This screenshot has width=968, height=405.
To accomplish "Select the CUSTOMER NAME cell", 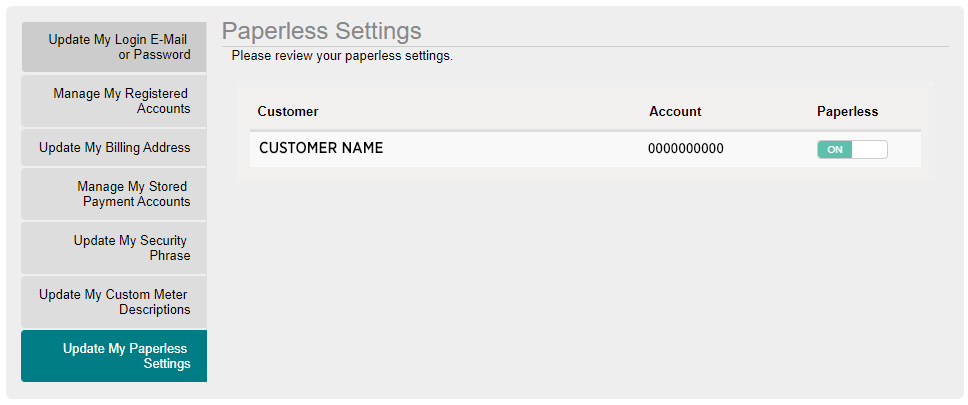I will pyautogui.click(x=321, y=149).
